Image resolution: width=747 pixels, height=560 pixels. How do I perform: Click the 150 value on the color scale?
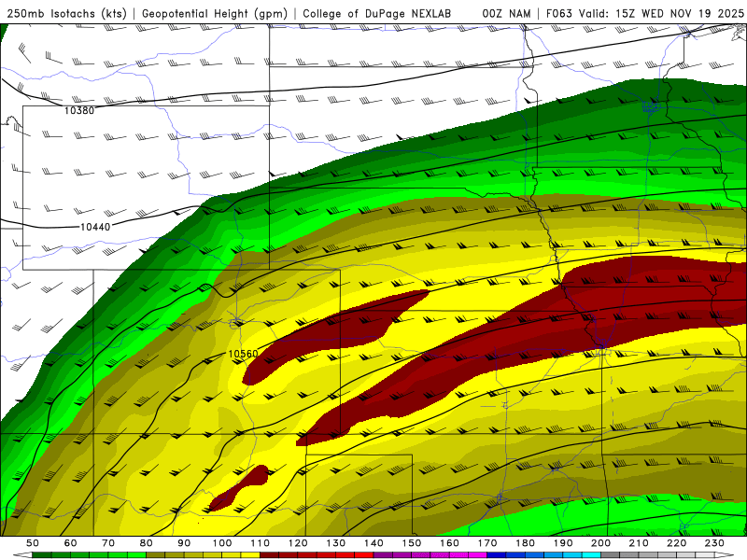(x=412, y=543)
